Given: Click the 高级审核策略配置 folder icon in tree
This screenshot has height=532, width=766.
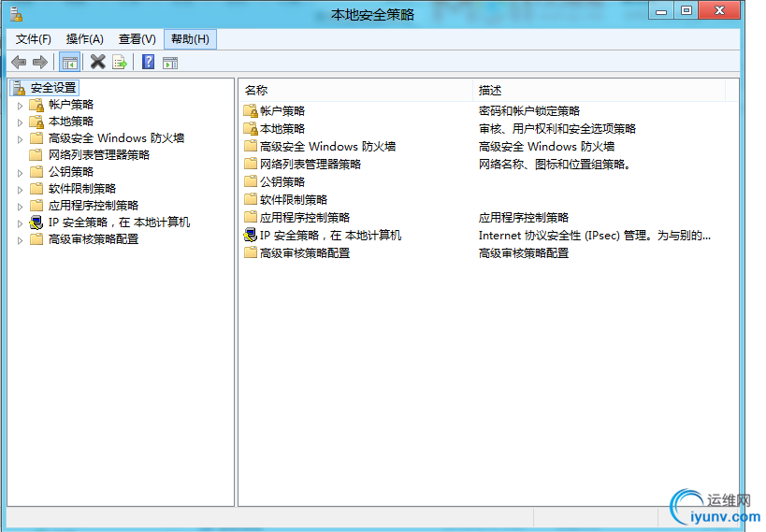Looking at the screenshot, I should coord(36,239).
